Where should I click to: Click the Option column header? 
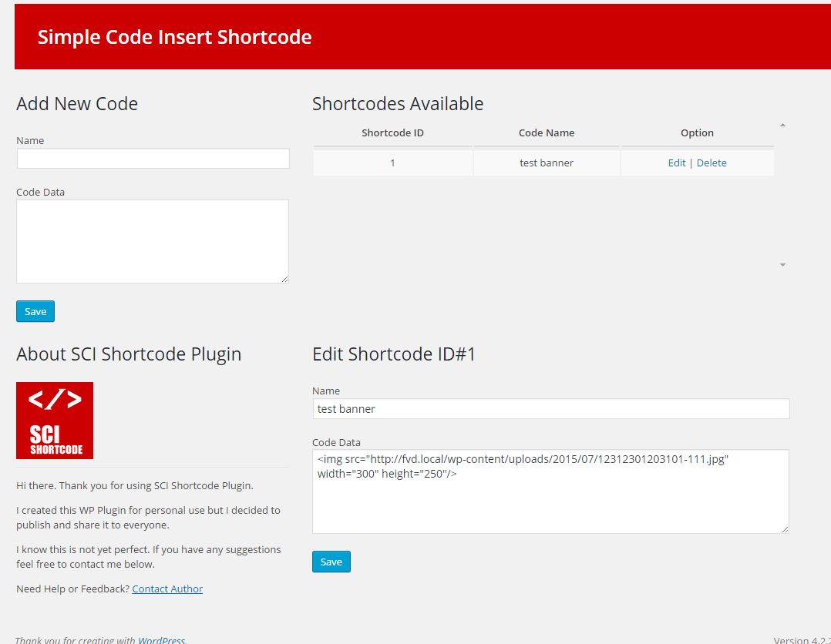pyautogui.click(x=697, y=132)
